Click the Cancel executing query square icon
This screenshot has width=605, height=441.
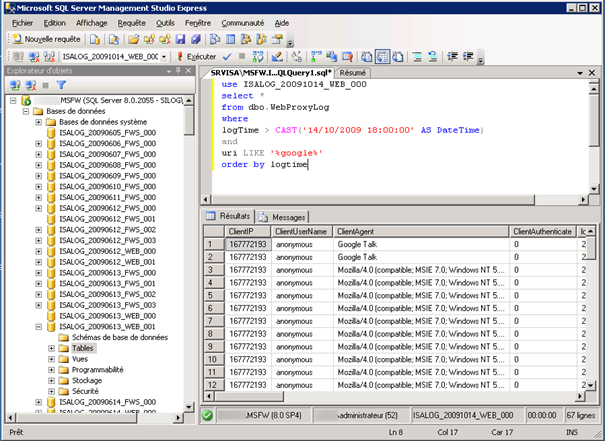[x=242, y=56]
